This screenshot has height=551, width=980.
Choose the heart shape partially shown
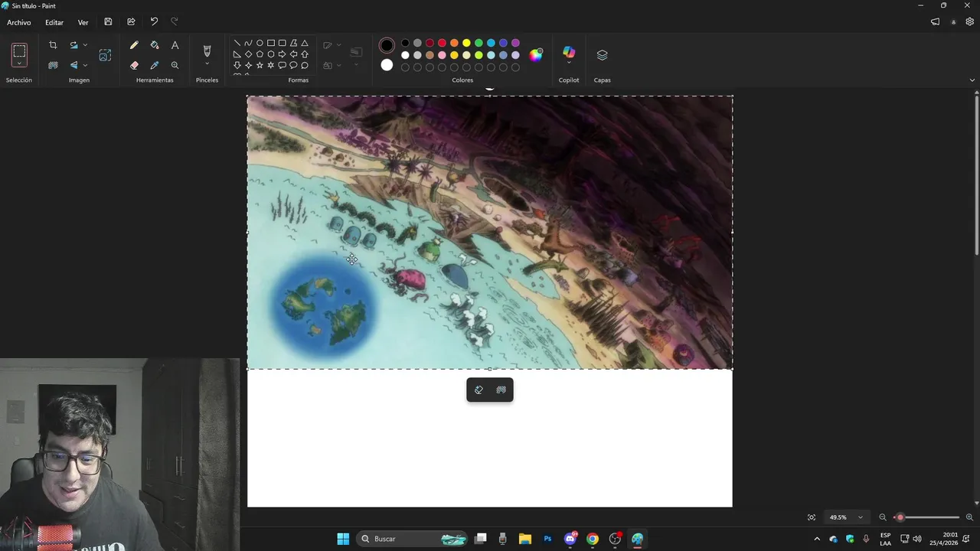click(x=237, y=74)
